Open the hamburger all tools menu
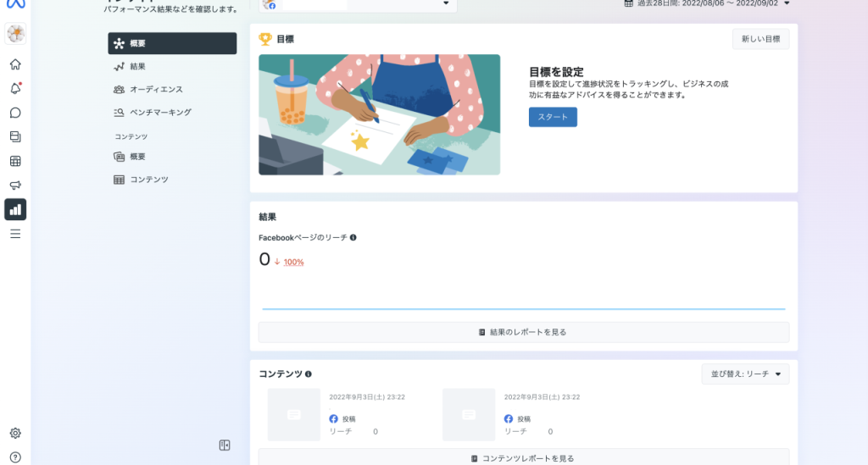868x465 pixels. (15, 234)
